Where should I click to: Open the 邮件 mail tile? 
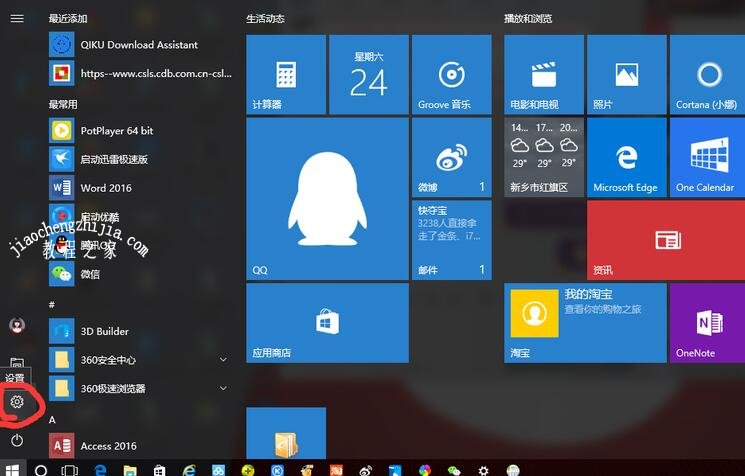(452, 240)
